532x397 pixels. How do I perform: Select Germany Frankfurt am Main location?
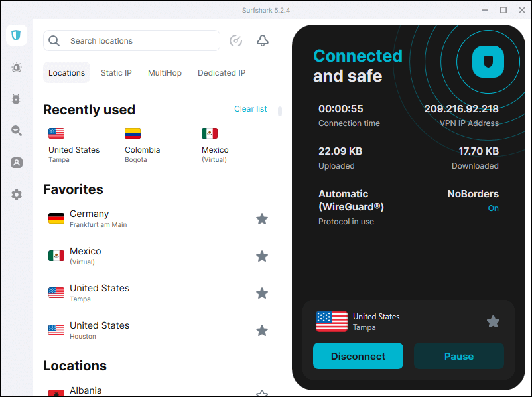pos(158,219)
